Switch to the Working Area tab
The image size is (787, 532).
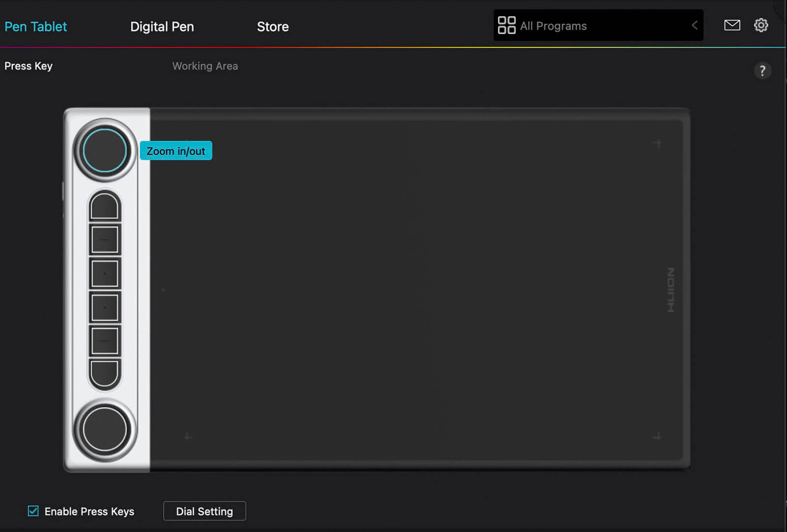coord(205,66)
